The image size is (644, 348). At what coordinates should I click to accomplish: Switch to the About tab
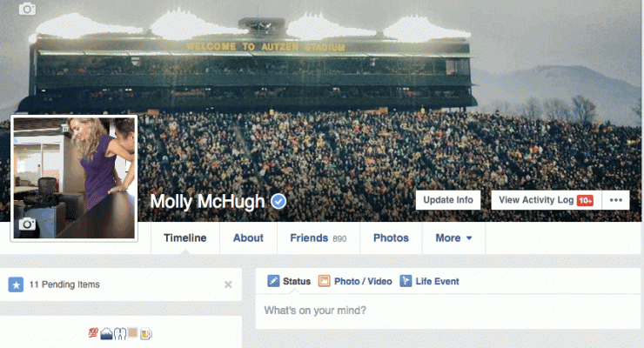coord(249,238)
